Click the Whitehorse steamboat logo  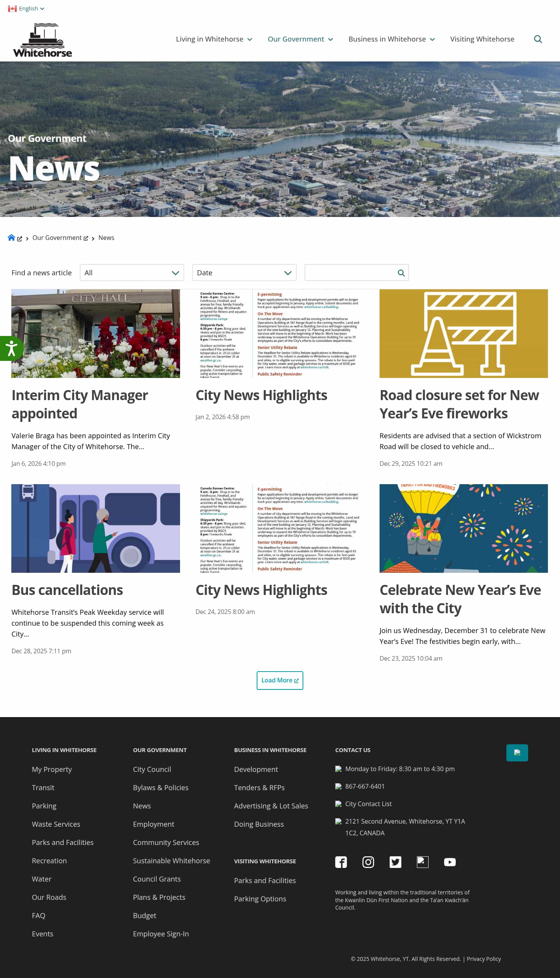point(43,40)
